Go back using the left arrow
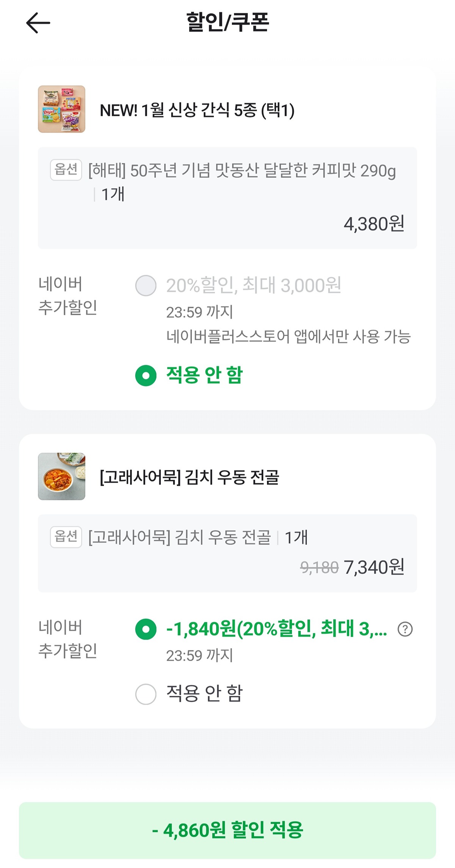Screen dimensions: 455x868 point(38,23)
